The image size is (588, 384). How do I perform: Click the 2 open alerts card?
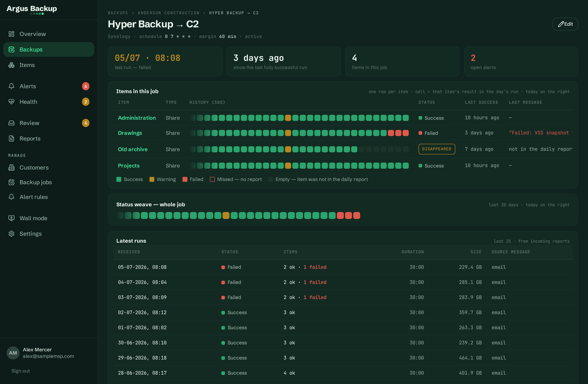521,61
